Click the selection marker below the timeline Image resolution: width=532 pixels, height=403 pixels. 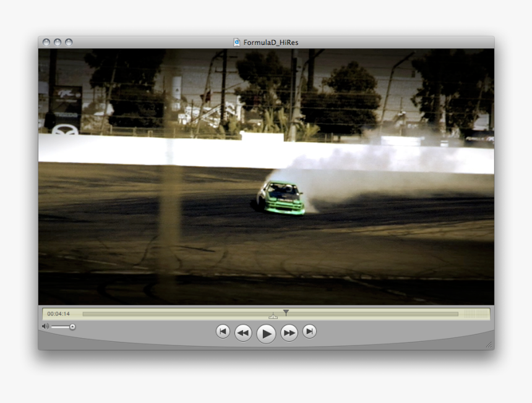(273, 316)
